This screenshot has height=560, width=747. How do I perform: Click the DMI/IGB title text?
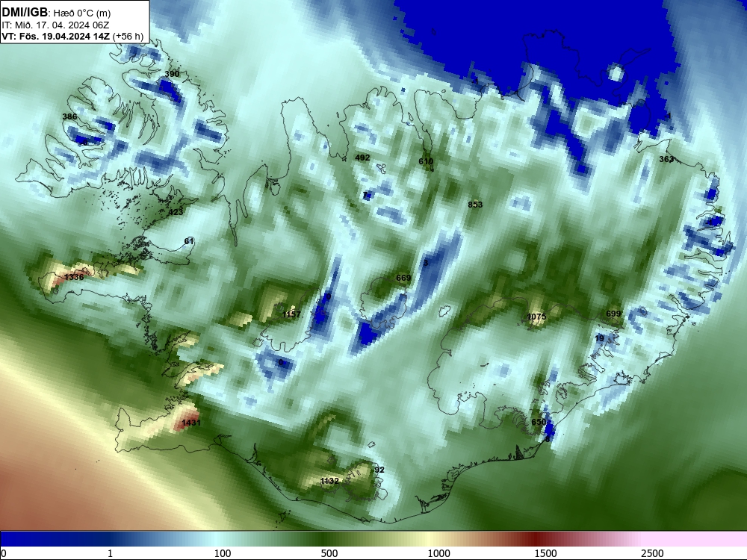coord(25,13)
